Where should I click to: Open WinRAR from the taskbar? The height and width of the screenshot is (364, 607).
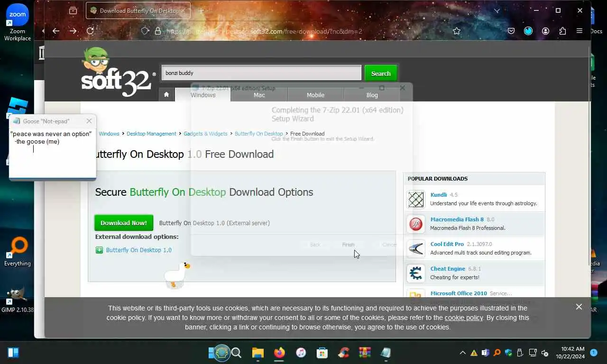click(x=365, y=353)
